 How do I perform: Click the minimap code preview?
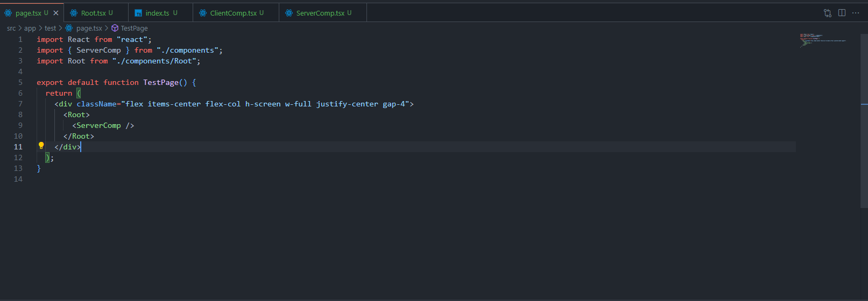pyautogui.click(x=822, y=40)
